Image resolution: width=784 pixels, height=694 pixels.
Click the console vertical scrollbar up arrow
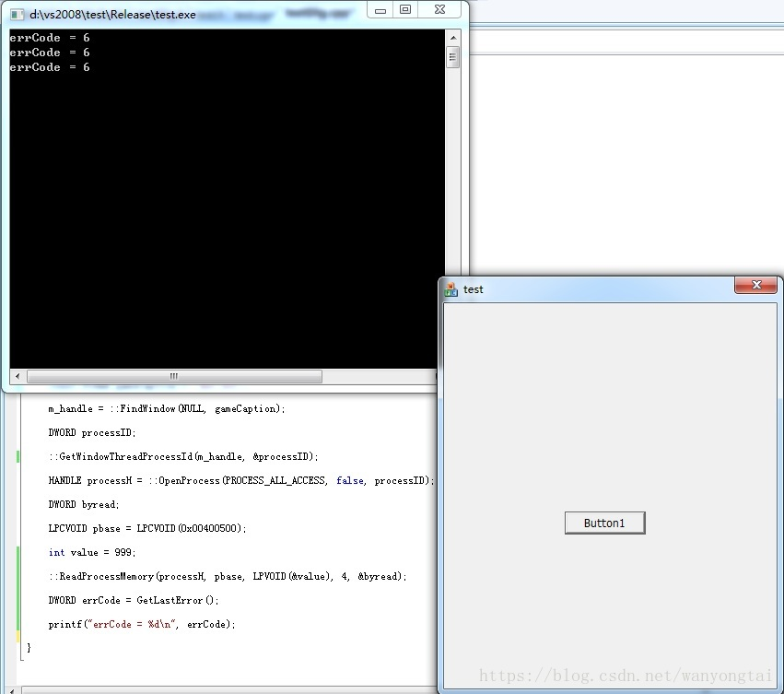[453, 38]
